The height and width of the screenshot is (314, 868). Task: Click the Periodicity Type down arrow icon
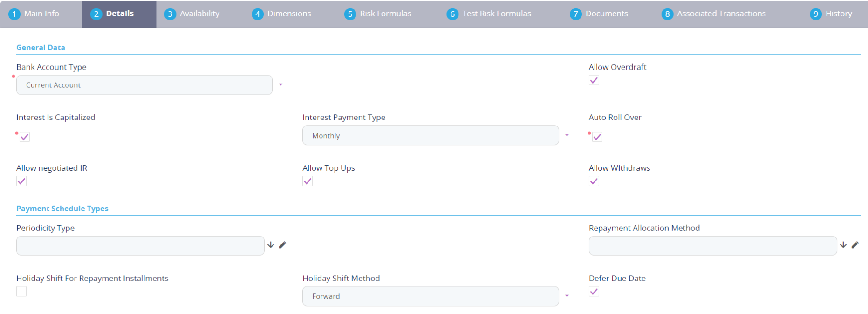(271, 245)
